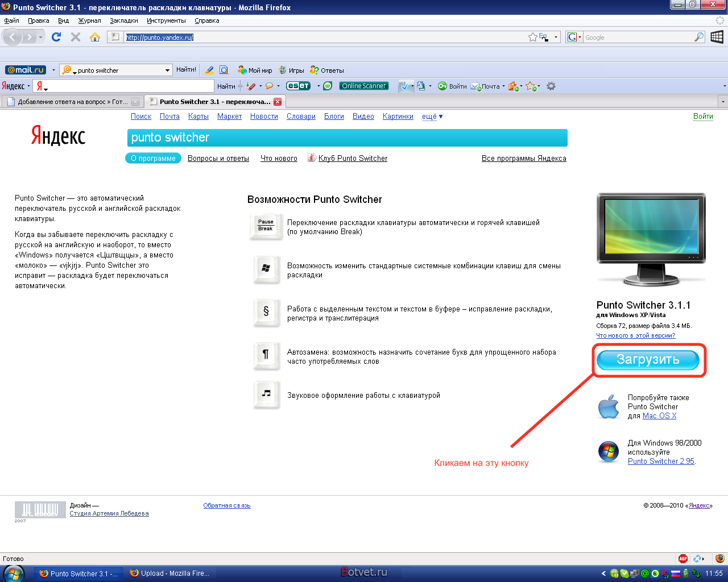
Task: Open the Правка menu
Action: pos(39,20)
